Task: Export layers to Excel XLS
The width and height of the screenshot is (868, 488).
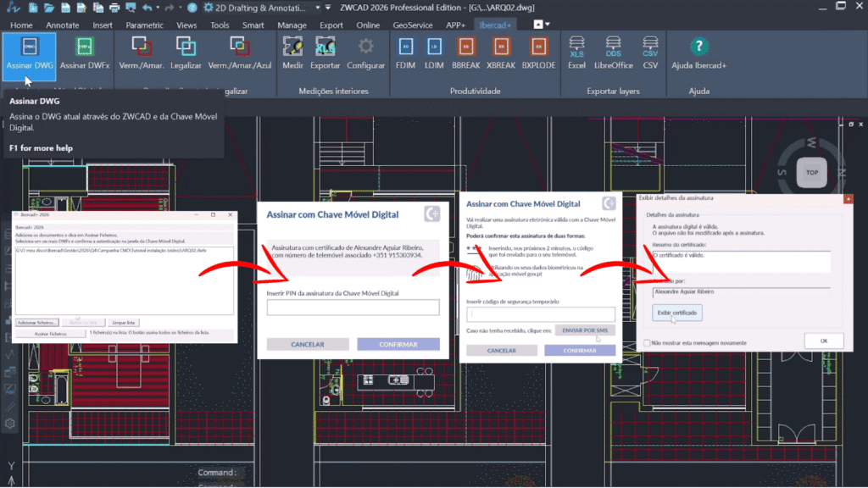Action: pos(576,54)
